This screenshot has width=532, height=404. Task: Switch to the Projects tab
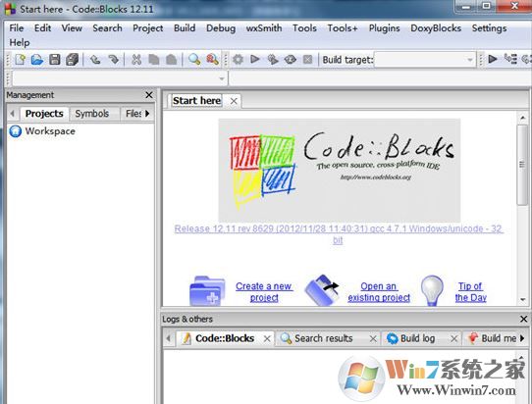[44, 114]
